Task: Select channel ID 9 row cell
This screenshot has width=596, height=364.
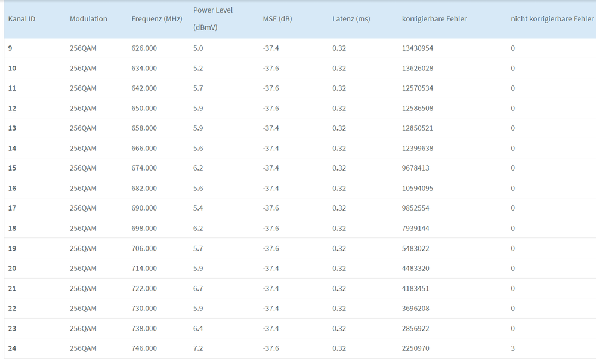Action: [x=11, y=48]
